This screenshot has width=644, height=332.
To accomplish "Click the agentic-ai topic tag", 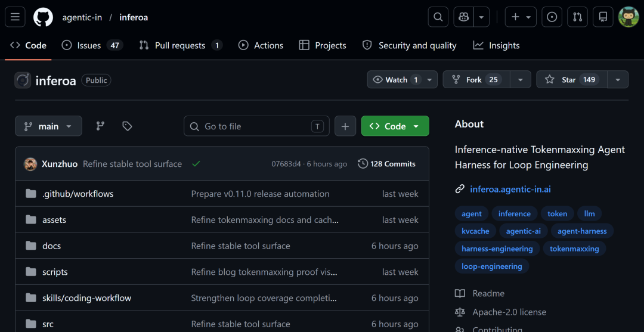I will point(524,231).
